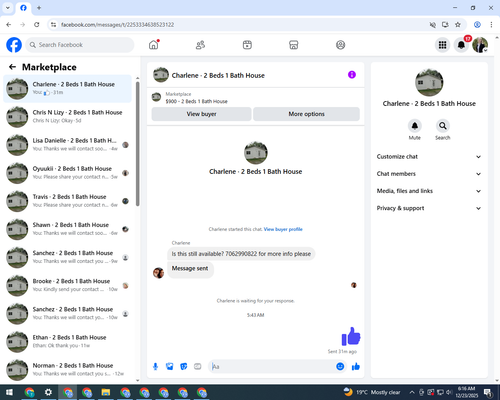Open the View buyer profile link
The width and height of the screenshot is (500, 400).
coord(283,229)
